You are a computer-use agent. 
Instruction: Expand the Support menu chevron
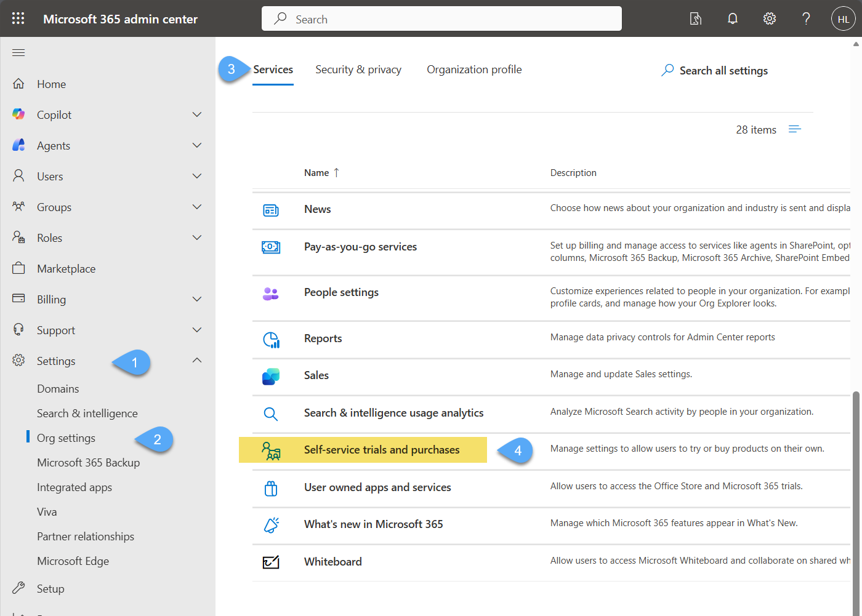(x=197, y=330)
